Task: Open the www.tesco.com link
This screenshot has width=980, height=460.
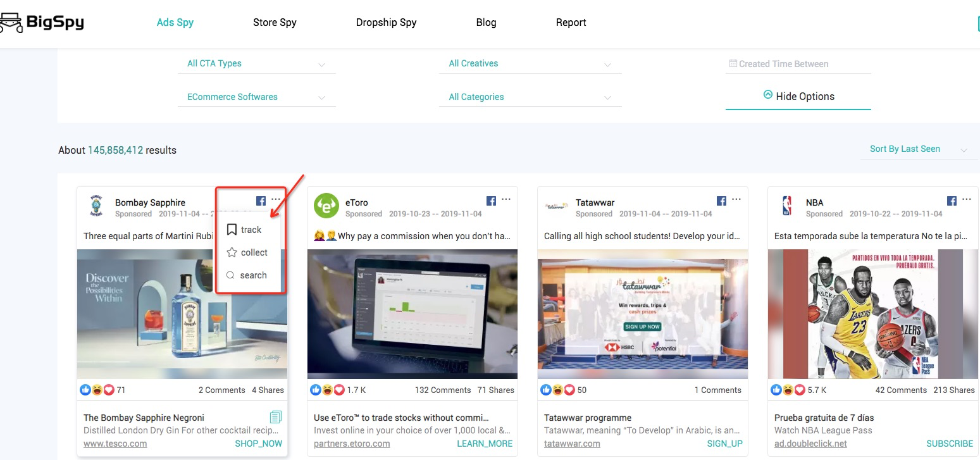Action: tap(115, 444)
